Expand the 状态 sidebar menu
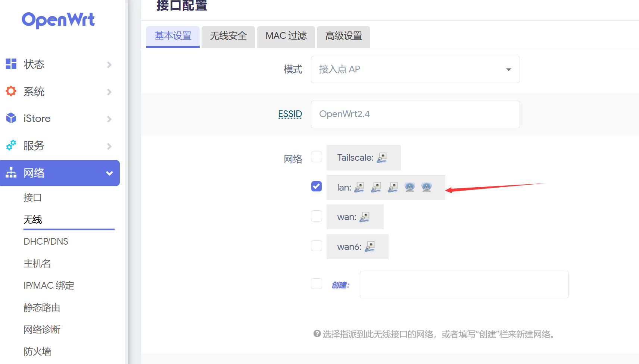The image size is (639, 364). click(60, 64)
